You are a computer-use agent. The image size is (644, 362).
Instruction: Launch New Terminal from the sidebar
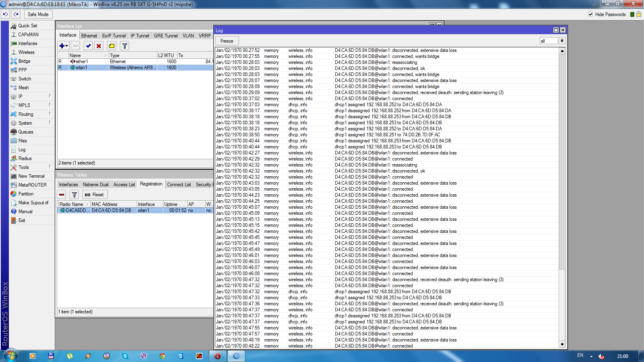pyautogui.click(x=31, y=176)
